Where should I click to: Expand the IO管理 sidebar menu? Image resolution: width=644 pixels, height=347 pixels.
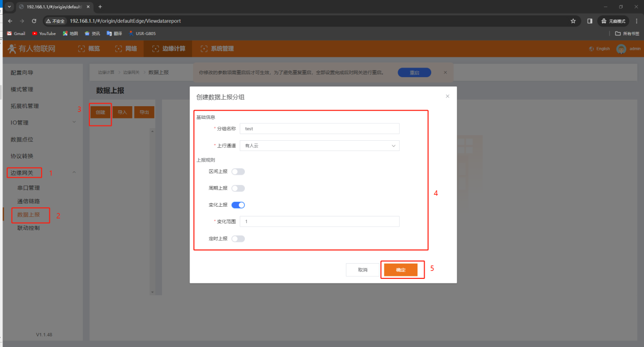[x=43, y=122]
